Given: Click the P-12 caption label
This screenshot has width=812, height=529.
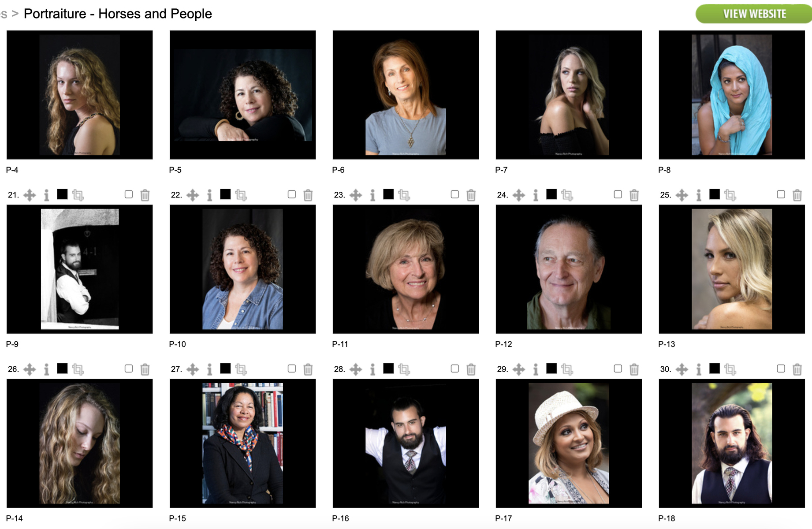Looking at the screenshot, I should pos(503,344).
